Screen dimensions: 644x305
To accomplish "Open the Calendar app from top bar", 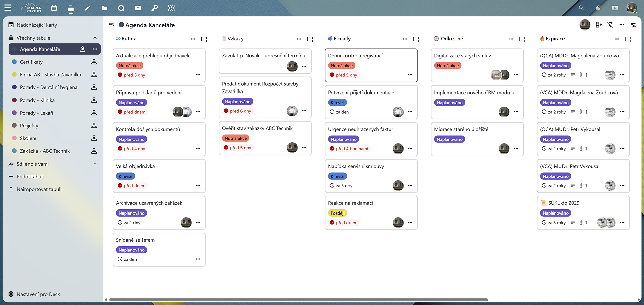I will click(x=54, y=8).
